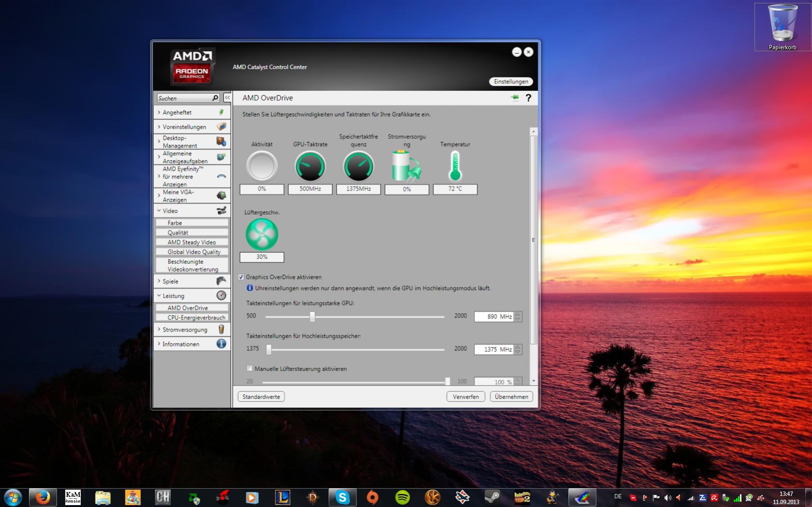Toggle Graphics OverDrive aktivieren checkbox

(x=241, y=277)
